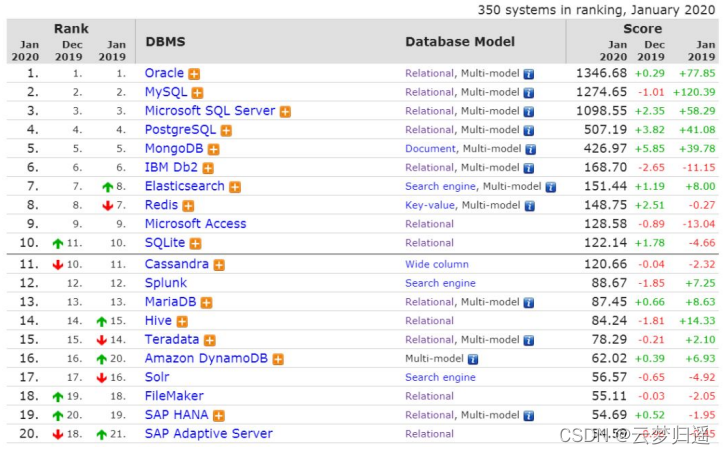The image size is (725, 454).
Task: Follow the Teradata link
Action: pyautogui.click(x=172, y=339)
